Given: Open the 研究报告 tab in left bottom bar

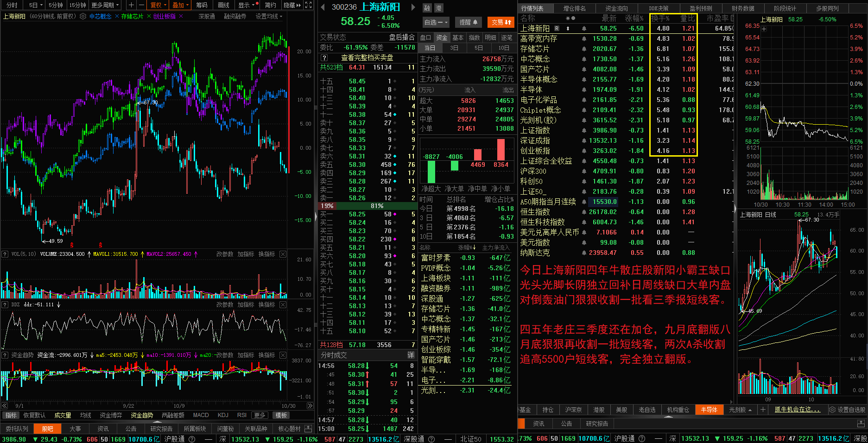Looking at the screenshot, I should tap(161, 429).
